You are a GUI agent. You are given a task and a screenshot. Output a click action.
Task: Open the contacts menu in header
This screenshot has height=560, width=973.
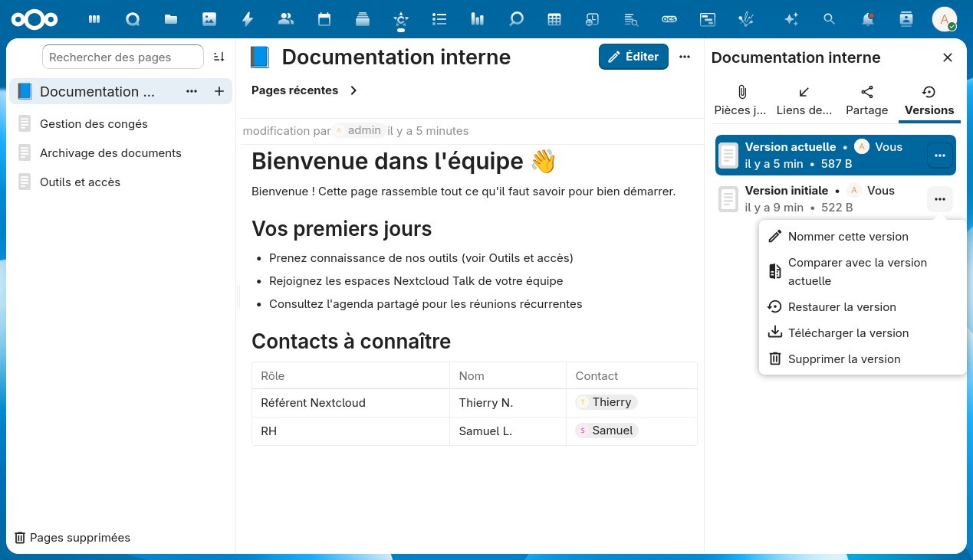906,19
